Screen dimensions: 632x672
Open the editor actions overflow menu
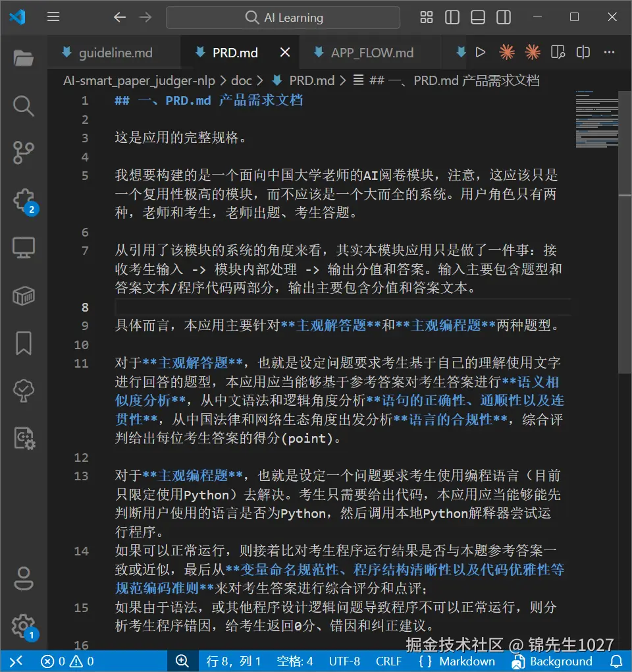[609, 52]
